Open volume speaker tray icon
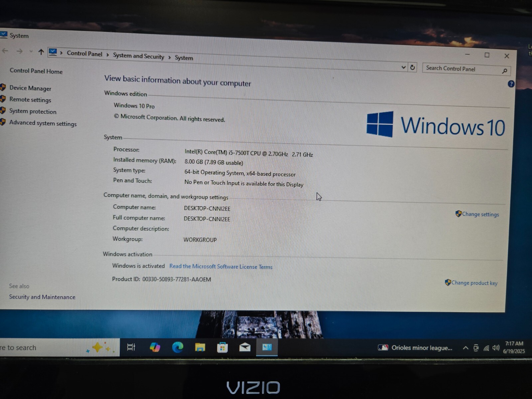The width and height of the screenshot is (532, 399). 496,348
